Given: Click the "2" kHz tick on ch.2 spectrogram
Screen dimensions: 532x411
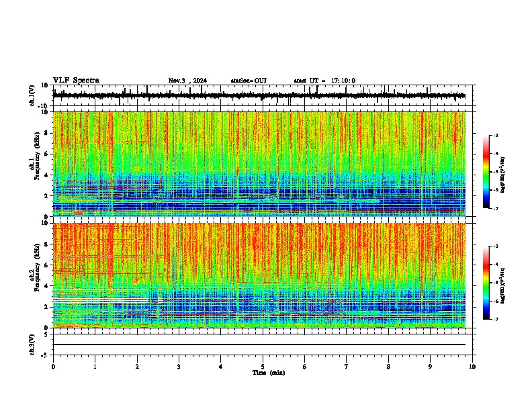Looking at the screenshot, I should click(47, 307).
